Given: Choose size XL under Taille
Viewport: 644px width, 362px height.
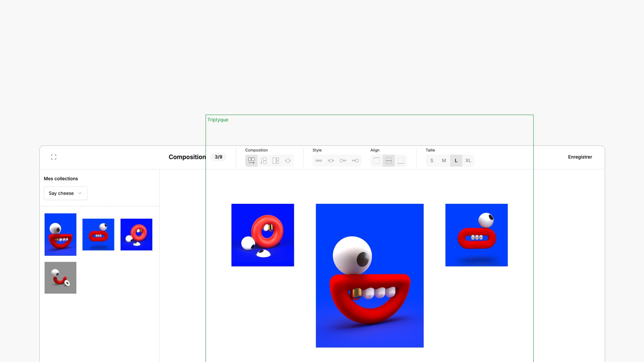Looking at the screenshot, I should click(468, 161).
